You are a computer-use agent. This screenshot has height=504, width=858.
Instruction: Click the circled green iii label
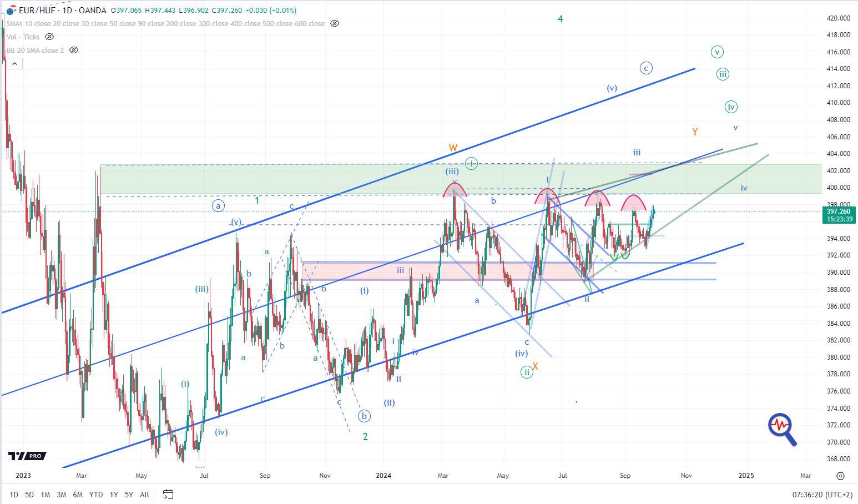tap(723, 74)
